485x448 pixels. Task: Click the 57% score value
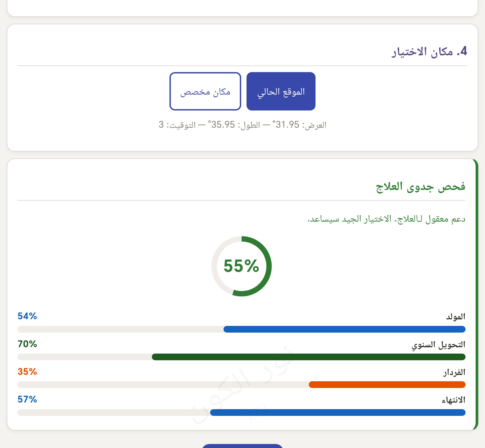(27, 399)
